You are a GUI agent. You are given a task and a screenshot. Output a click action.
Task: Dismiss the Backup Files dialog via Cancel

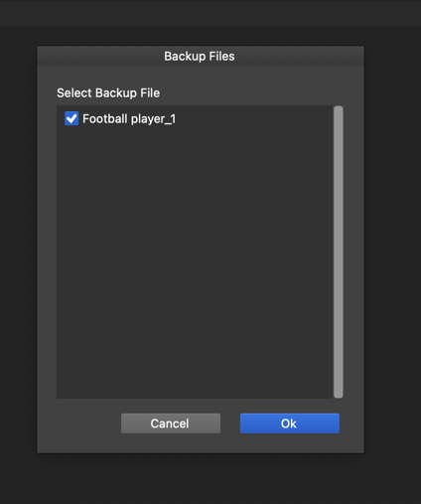pos(171,423)
